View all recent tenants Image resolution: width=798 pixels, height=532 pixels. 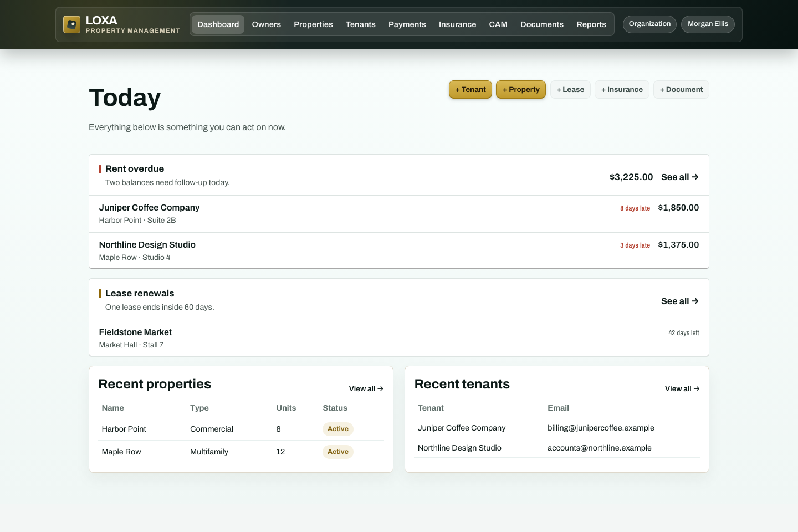tap(682, 389)
